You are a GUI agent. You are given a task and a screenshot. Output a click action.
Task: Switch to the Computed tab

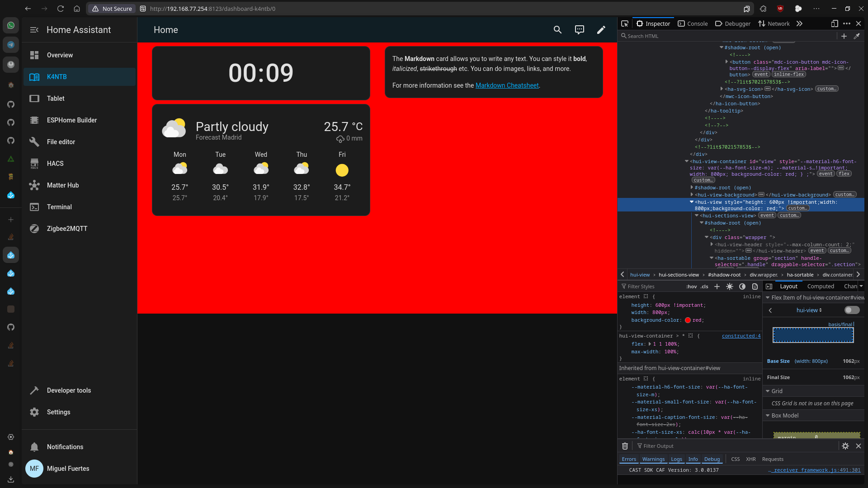(x=821, y=286)
